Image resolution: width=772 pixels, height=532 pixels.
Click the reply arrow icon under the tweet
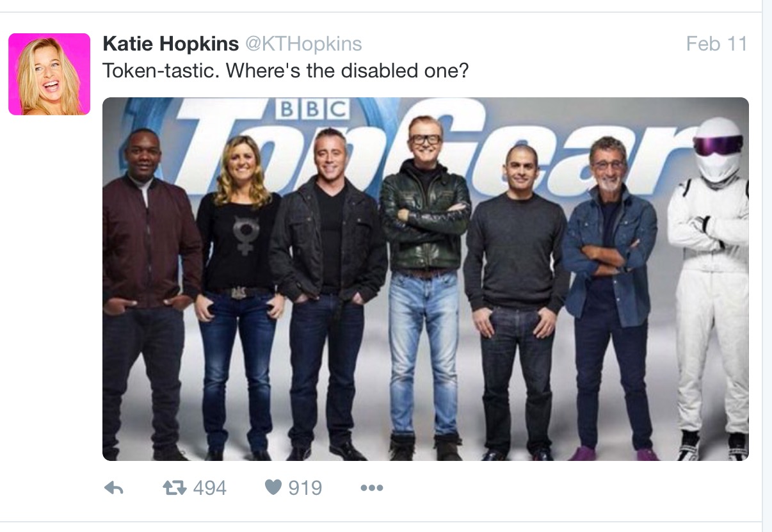113,488
